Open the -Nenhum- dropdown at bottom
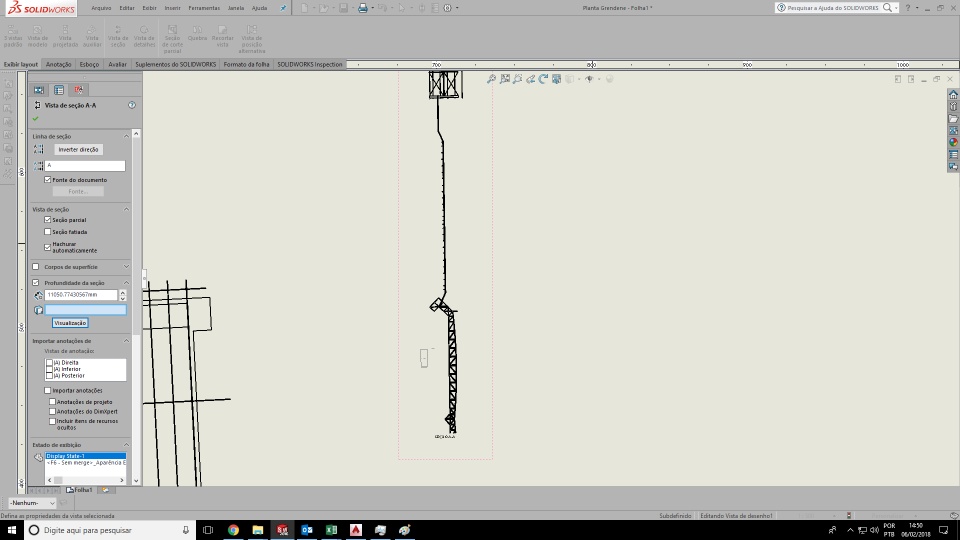 32,503
